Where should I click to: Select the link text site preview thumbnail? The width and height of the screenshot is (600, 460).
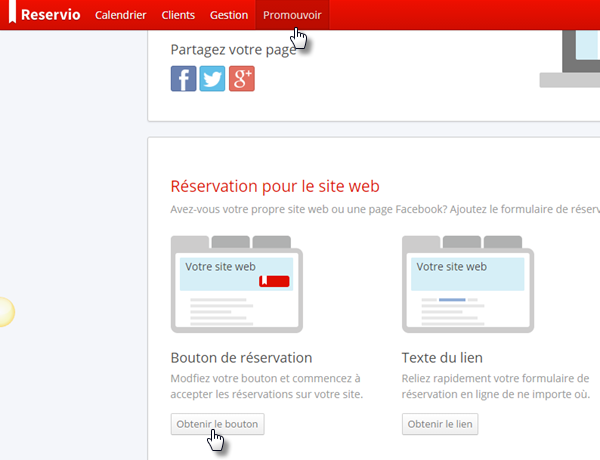(467, 284)
